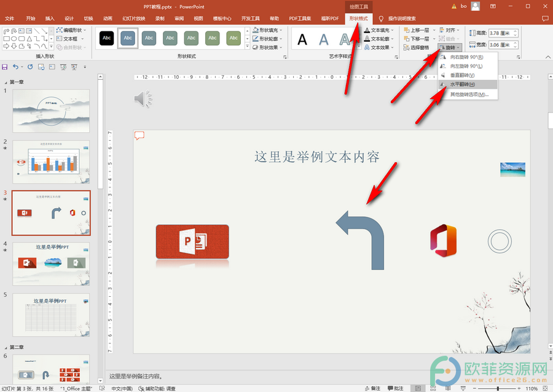Click the Office logo image on slide
The height and width of the screenshot is (392, 553).
(x=443, y=241)
